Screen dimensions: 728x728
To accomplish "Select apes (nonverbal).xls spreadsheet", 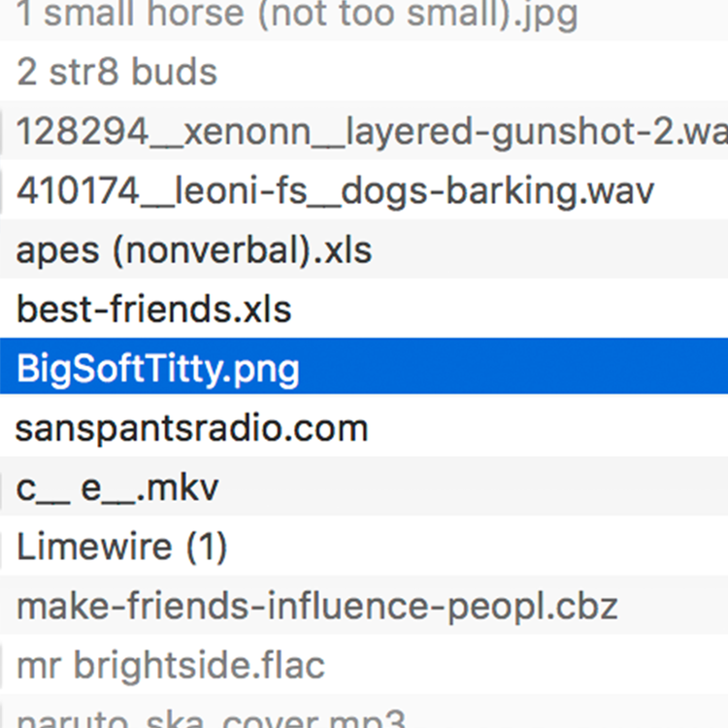I will (x=194, y=250).
